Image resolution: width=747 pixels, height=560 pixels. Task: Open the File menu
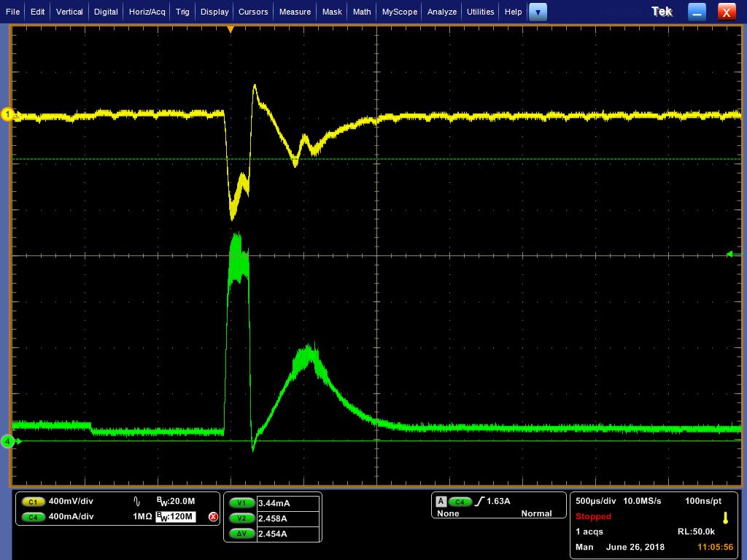[12, 12]
